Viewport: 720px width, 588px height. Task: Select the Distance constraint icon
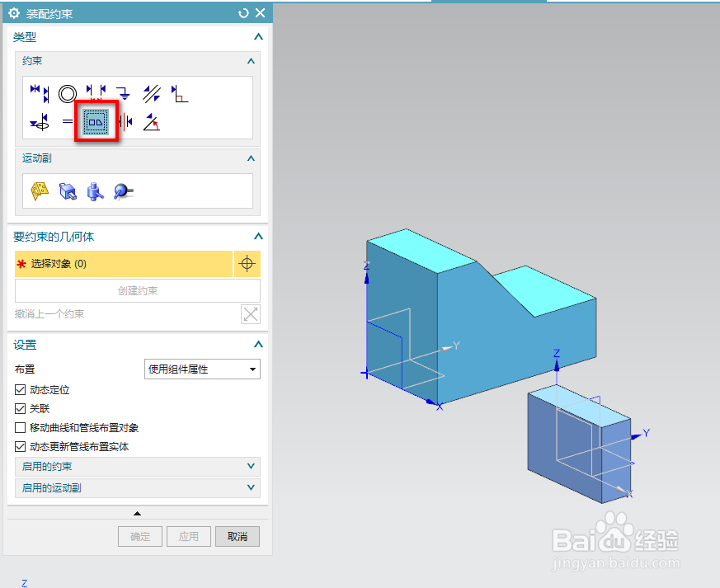(96, 93)
